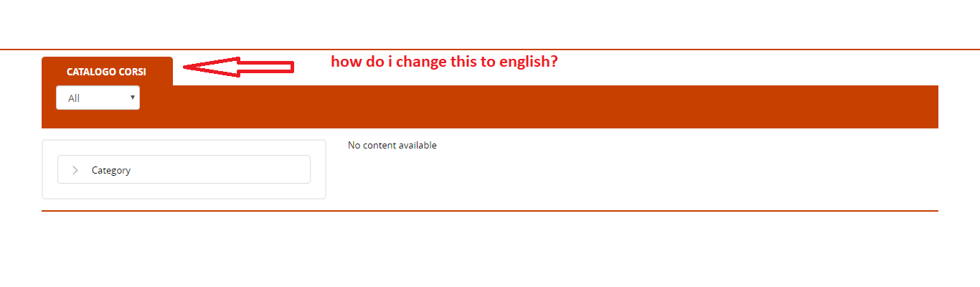Click the No content available message
Screen dimensions: 980x287
point(392,146)
